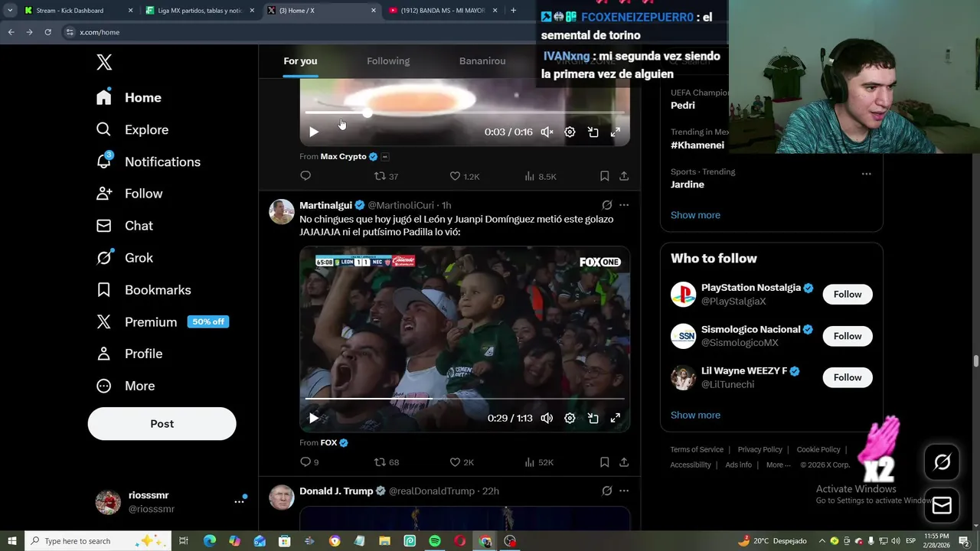Open the floating Grok button
This screenshot has width=980, height=551.
[x=942, y=461]
